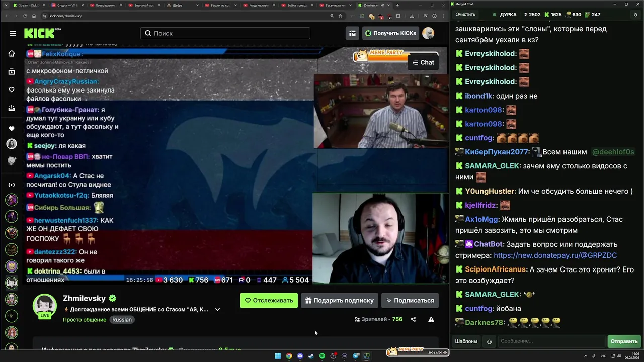Click the Russian language tag

122,320
